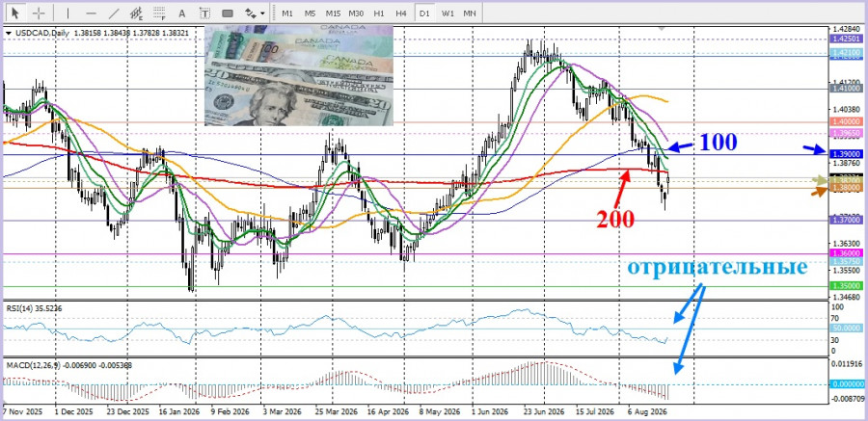Toggle the active D1 timeframe
The image size is (868, 421).
[424, 13]
